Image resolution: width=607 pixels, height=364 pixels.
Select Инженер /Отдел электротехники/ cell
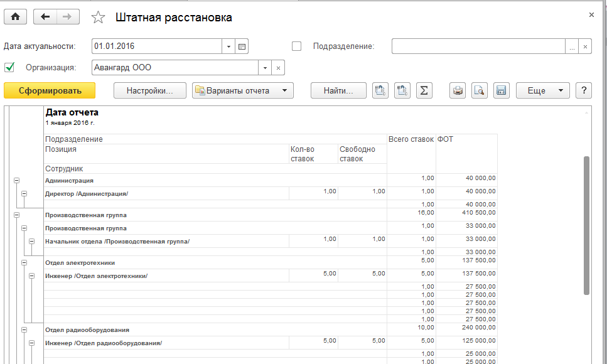coord(97,276)
